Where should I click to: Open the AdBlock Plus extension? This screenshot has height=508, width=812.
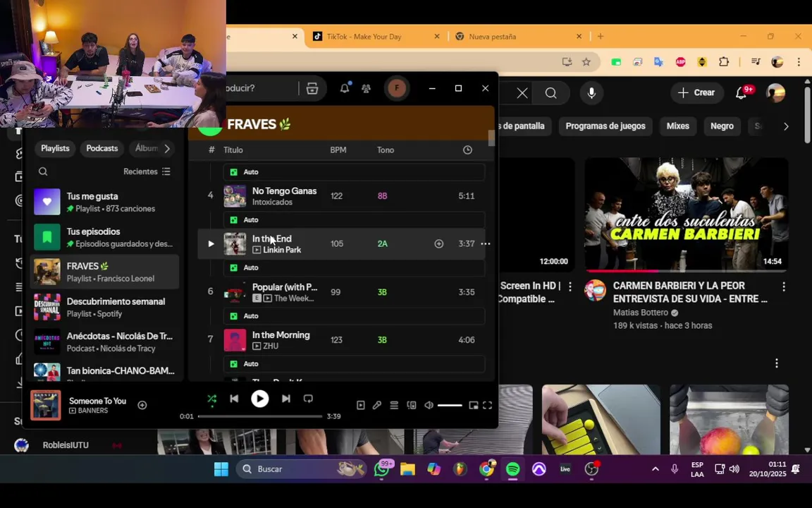coord(680,61)
